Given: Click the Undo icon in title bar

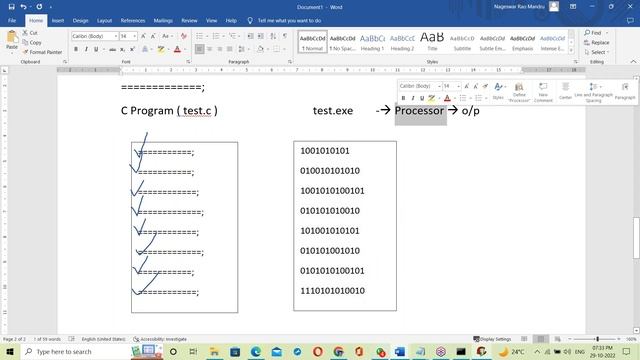Looking at the screenshot, I should tap(24, 7).
